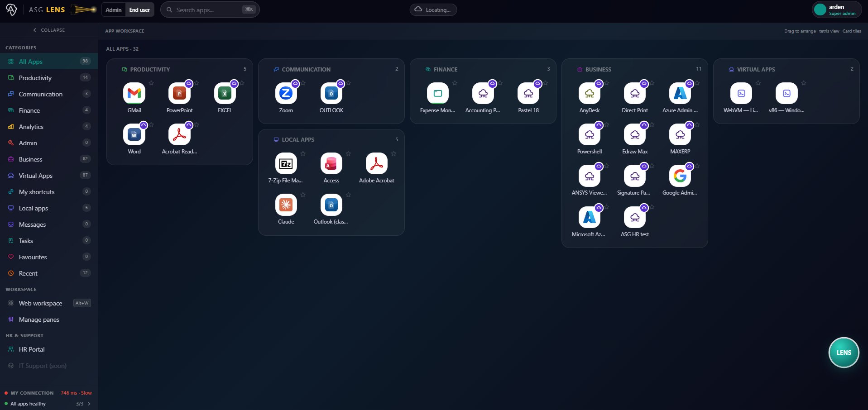
Task: Launch the WebVM Linux virtual app
Action: tap(741, 93)
